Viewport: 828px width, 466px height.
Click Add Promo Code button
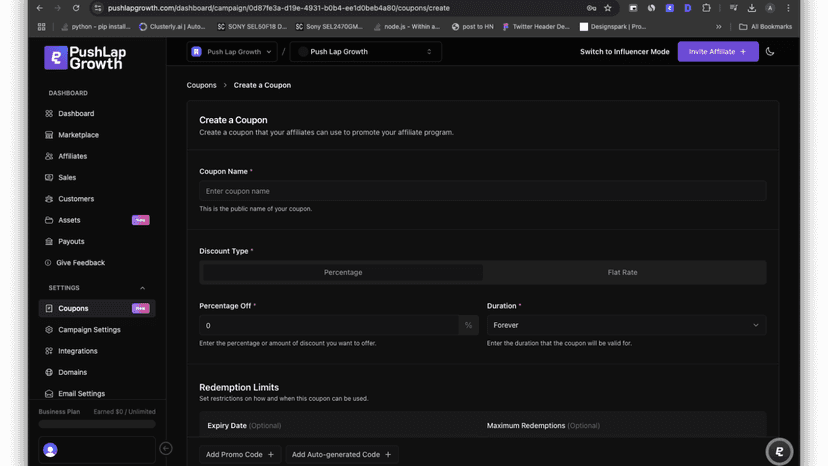pos(240,454)
